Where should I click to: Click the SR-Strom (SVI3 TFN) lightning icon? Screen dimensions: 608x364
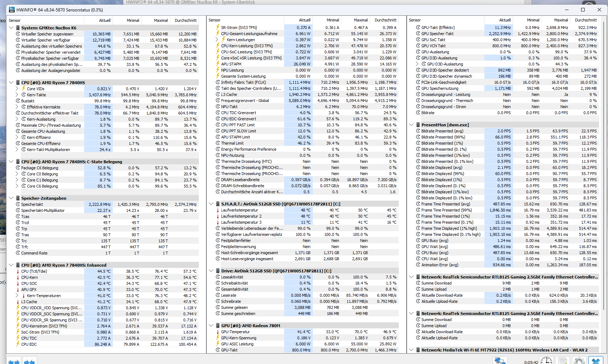[x=218, y=27]
